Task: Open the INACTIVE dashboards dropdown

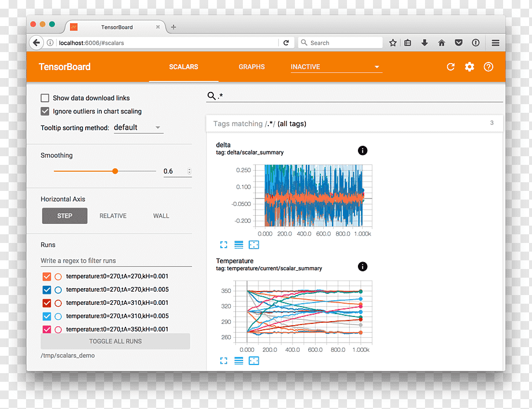Action: (336, 67)
